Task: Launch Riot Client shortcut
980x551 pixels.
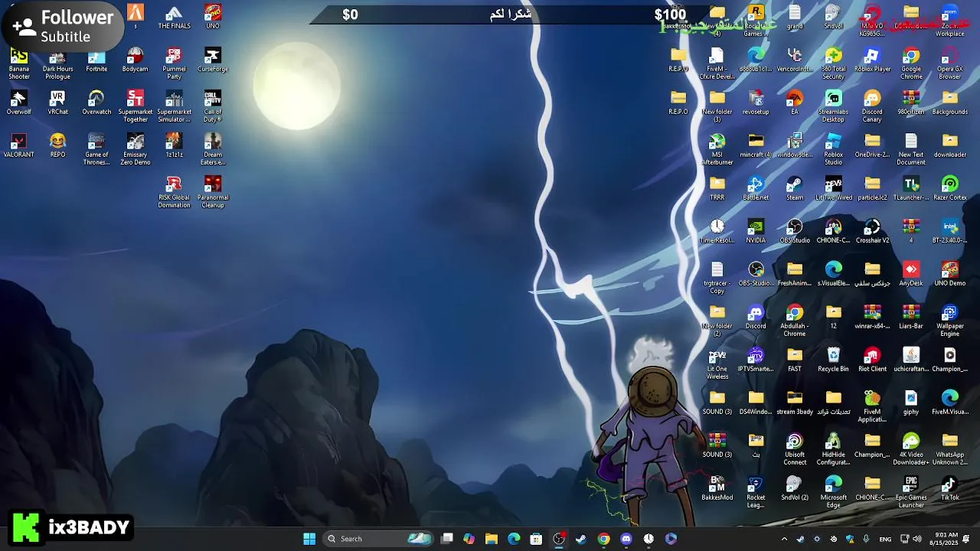Action: coord(872,360)
